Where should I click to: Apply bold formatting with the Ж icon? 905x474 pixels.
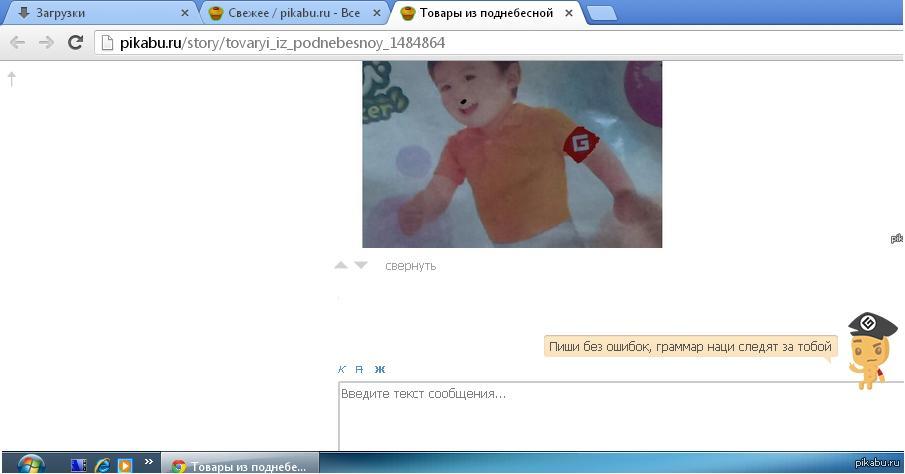(x=380, y=369)
